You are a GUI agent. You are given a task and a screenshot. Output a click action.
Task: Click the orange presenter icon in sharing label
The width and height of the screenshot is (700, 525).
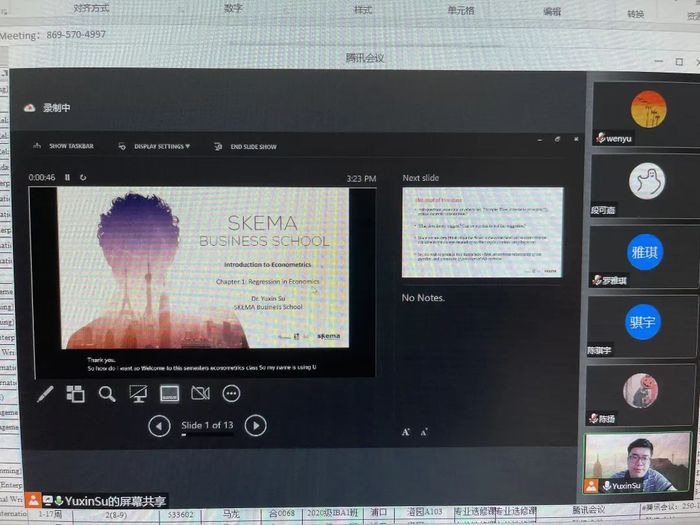click(33, 500)
